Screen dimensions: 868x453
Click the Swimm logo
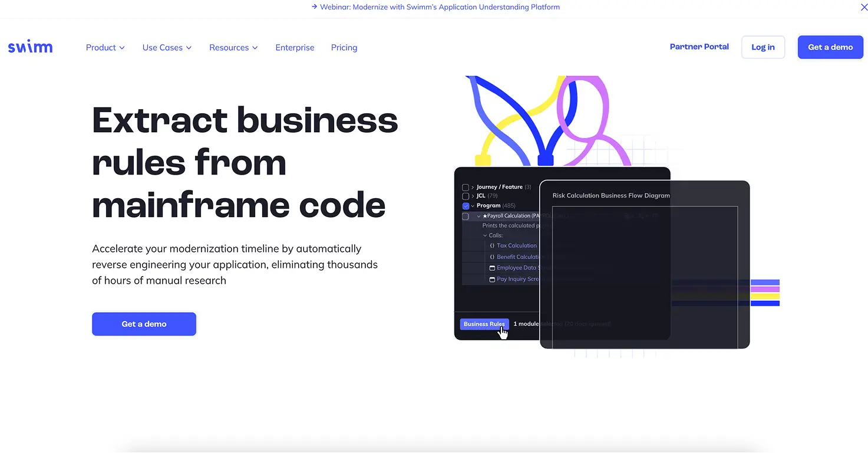point(30,47)
